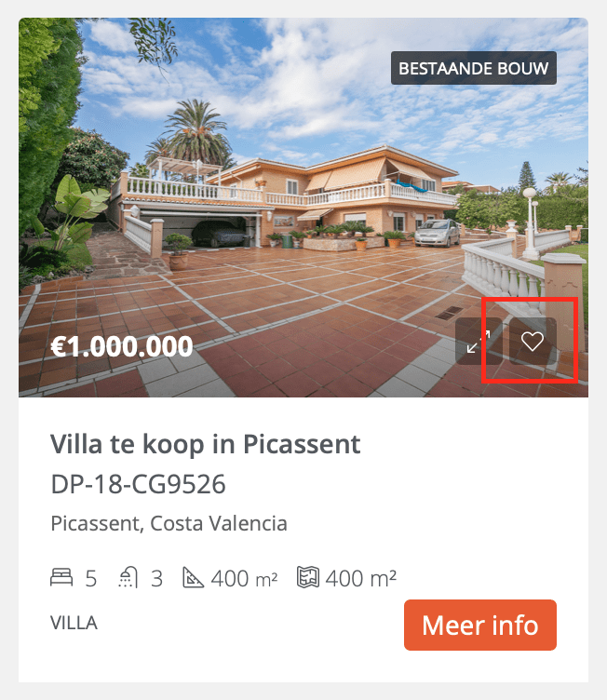Click reference code DP-18-CG9526

138,484
